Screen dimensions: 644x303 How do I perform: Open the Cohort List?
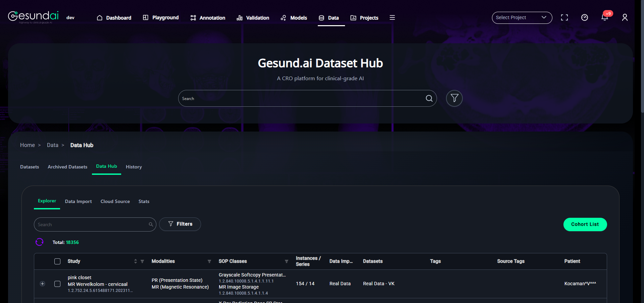point(585,224)
